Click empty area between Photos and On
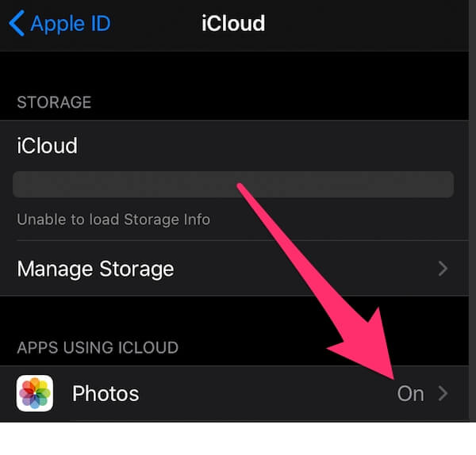 click(267, 394)
